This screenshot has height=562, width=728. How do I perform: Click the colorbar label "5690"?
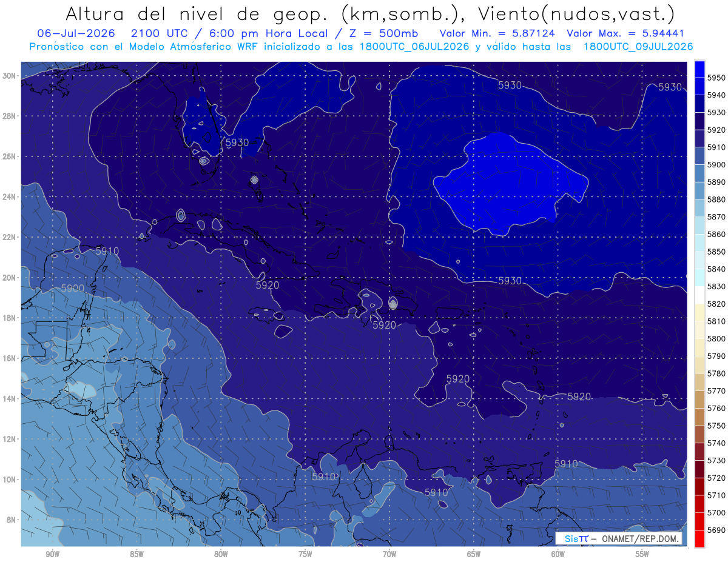coord(716,530)
